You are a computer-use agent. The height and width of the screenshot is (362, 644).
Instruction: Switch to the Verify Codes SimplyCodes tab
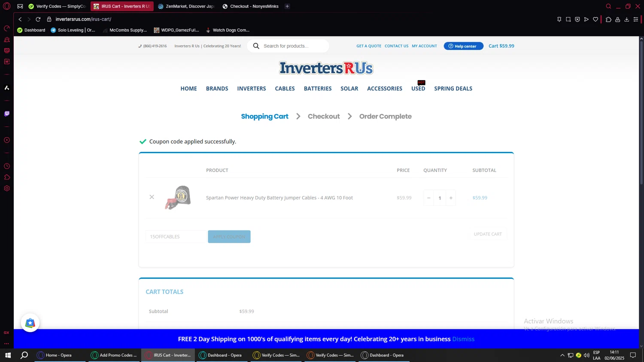(x=57, y=6)
